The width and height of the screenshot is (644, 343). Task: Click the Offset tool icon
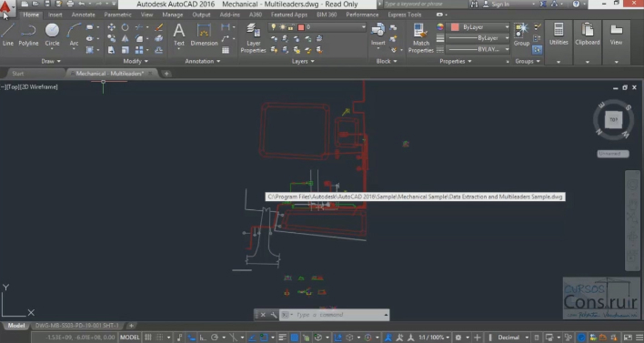[158, 50]
